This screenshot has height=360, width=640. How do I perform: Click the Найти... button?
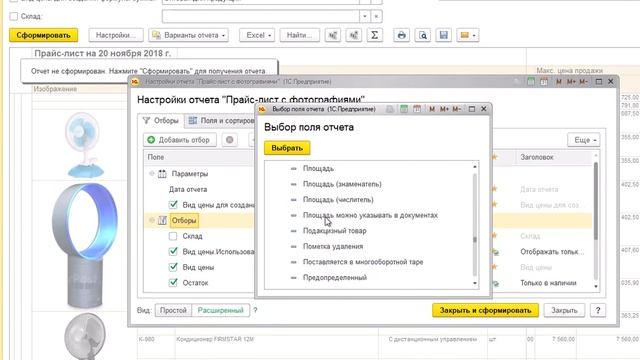(x=299, y=35)
